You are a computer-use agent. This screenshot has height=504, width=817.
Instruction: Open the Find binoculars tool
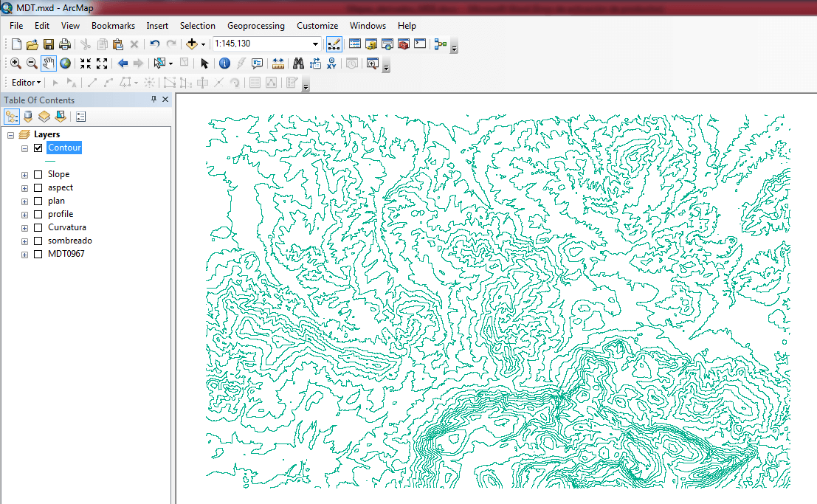[299, 63]
